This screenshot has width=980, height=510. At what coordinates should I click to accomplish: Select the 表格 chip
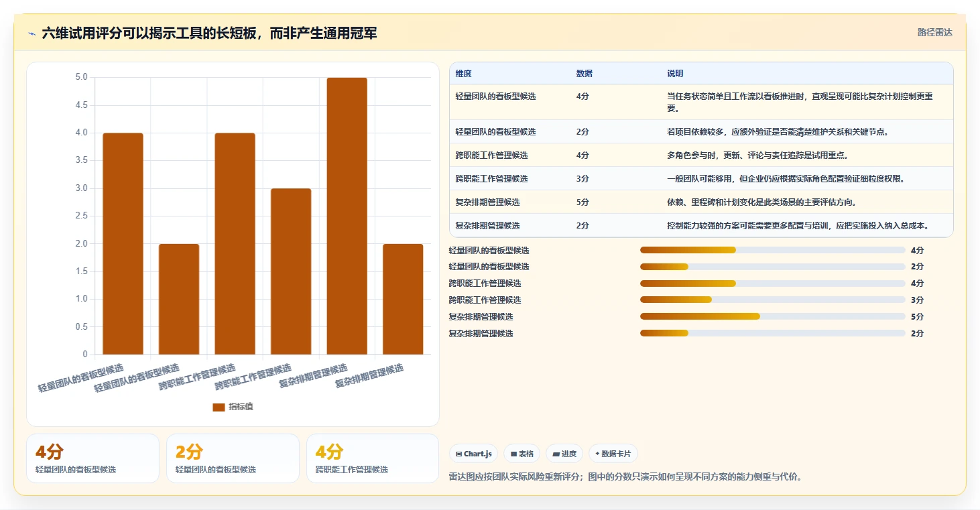(x=522, y=454)
